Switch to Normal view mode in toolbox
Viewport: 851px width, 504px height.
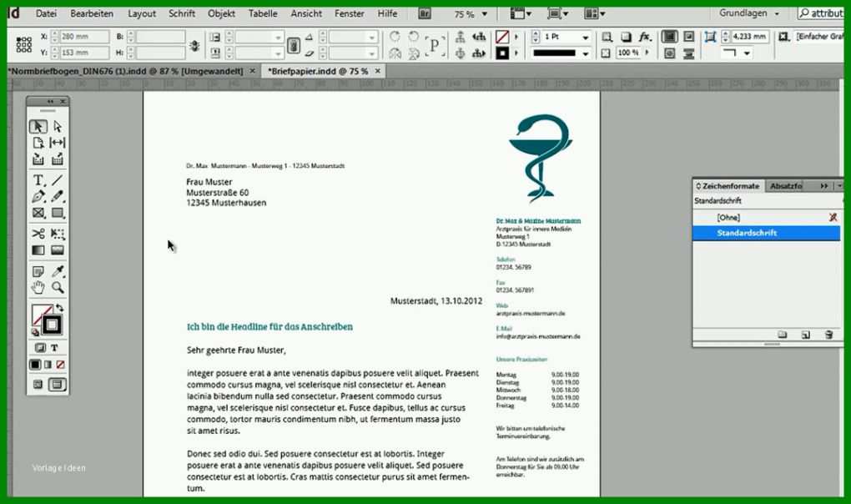pos(38,385)
